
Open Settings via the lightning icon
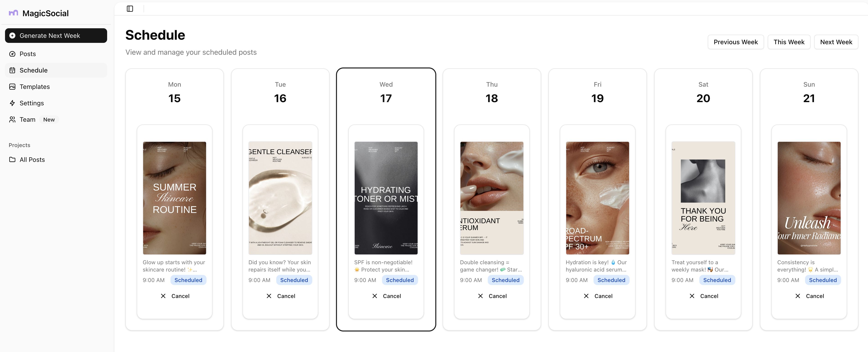[13, 103]
